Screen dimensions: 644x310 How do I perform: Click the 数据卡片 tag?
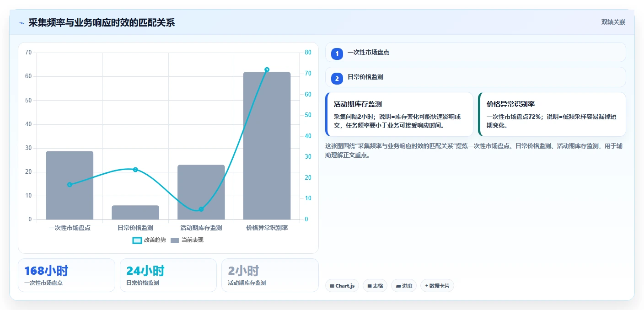437,286
